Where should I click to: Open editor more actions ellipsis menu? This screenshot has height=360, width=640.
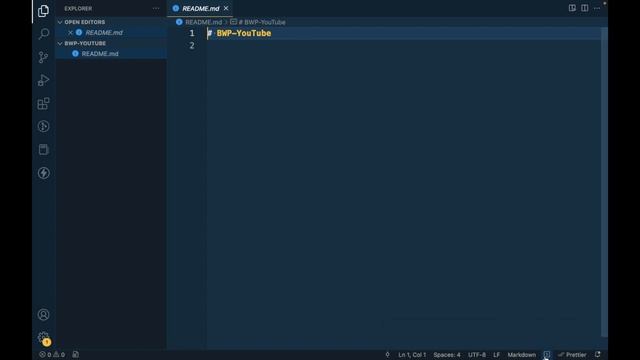point(597,8)
